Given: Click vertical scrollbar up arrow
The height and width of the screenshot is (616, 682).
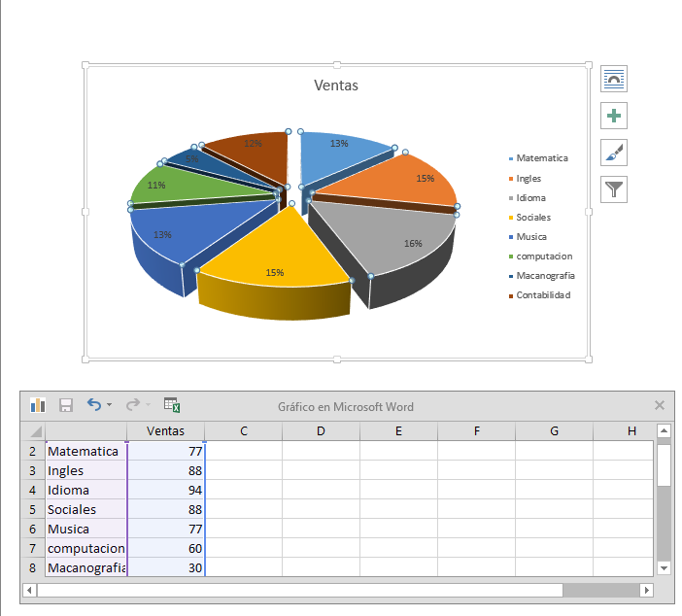Looking at the screenshot, I should (x=664, y=430).
